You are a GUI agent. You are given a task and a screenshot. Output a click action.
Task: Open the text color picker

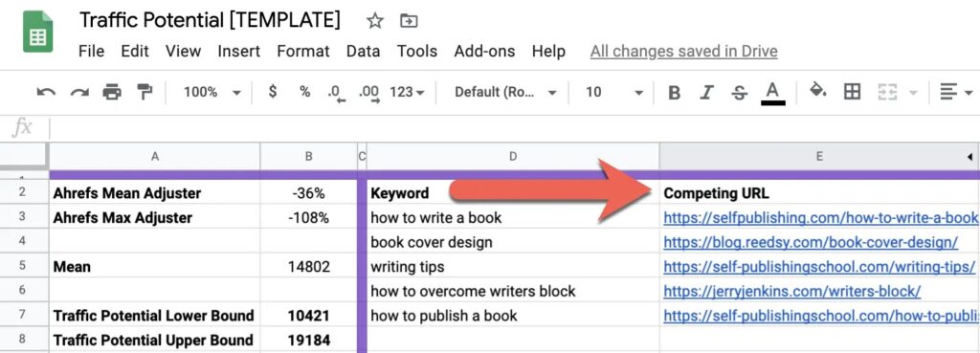point(773,93)
